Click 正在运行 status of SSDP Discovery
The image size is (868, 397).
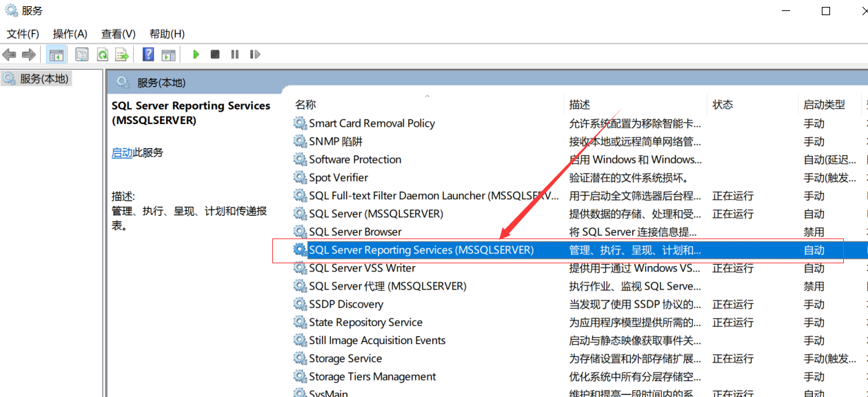(733, 304)
